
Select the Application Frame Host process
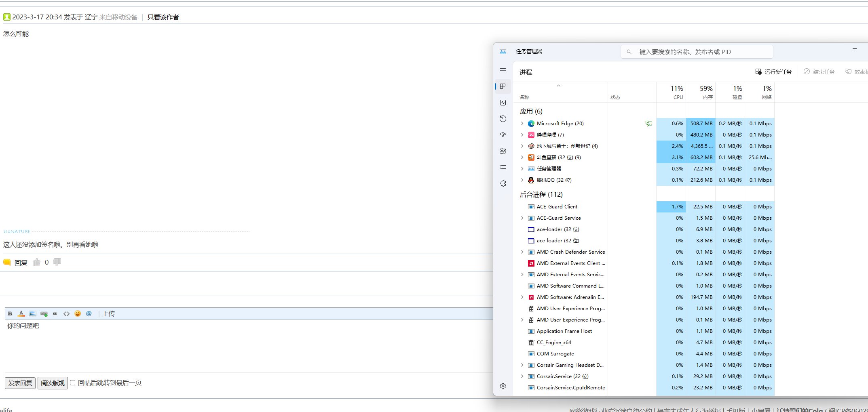[644, 331]
